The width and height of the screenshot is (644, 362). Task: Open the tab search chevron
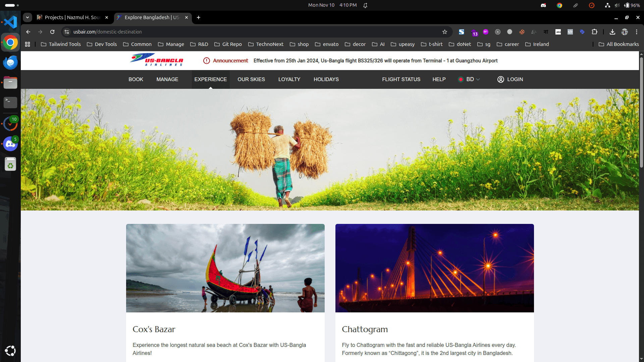(x=27, y=17)
